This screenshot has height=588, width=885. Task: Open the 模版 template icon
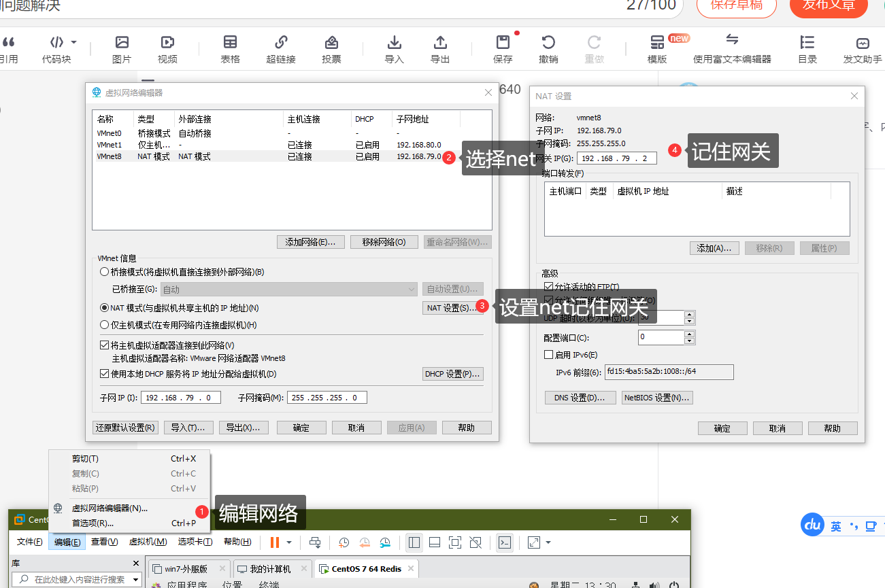[x=657, y=42]
